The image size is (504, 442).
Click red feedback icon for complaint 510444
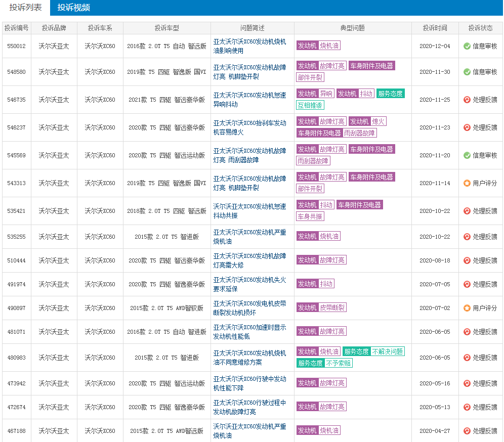point(467,260)
